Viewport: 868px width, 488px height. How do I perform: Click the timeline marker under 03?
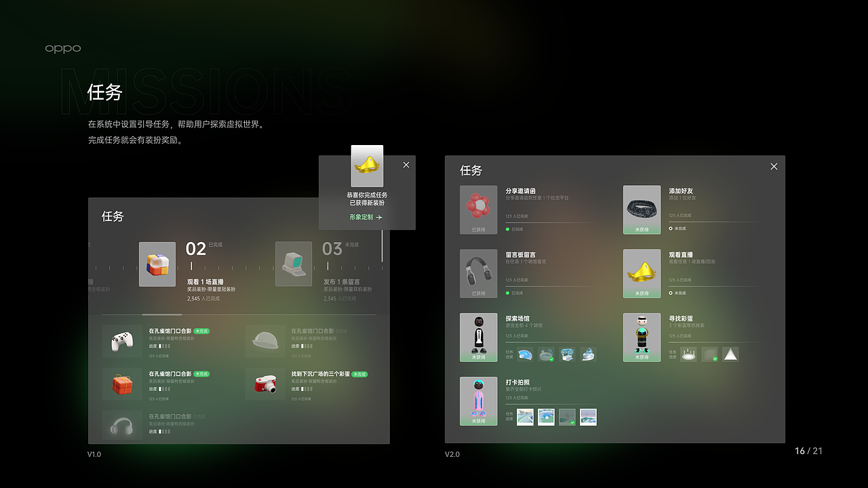(327, 266)
